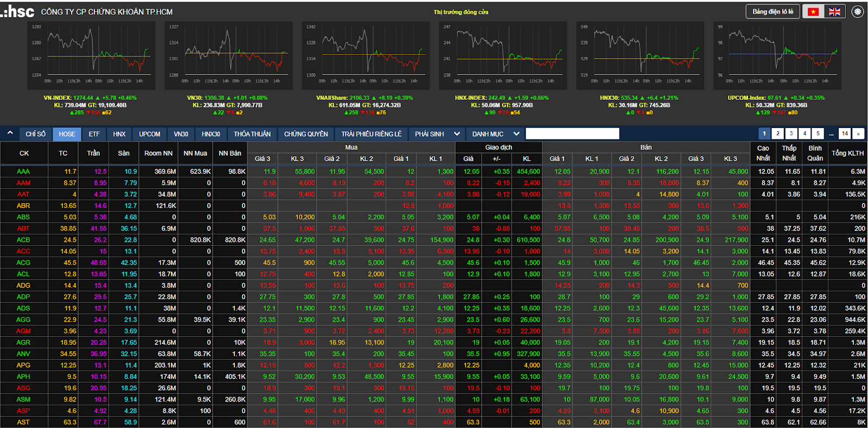
Task: Switch language to English UK flag
Action: pos(834,11)
